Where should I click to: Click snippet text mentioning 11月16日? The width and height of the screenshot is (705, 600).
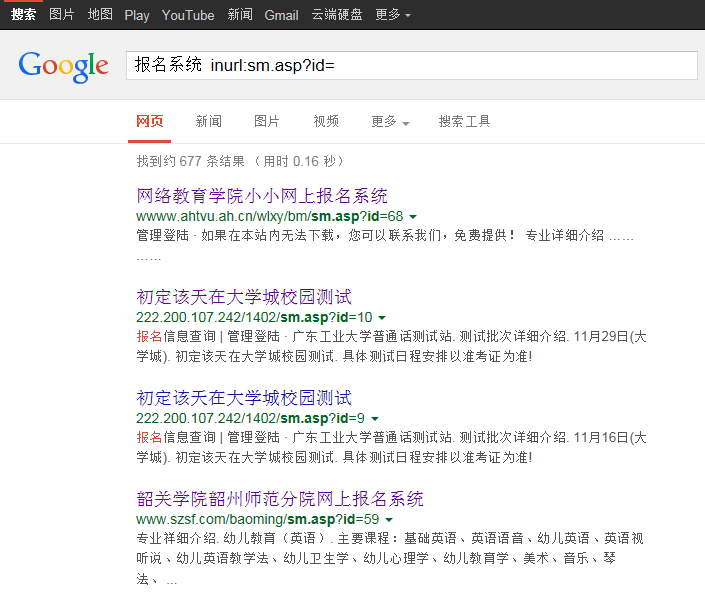(x=391, y=448)
